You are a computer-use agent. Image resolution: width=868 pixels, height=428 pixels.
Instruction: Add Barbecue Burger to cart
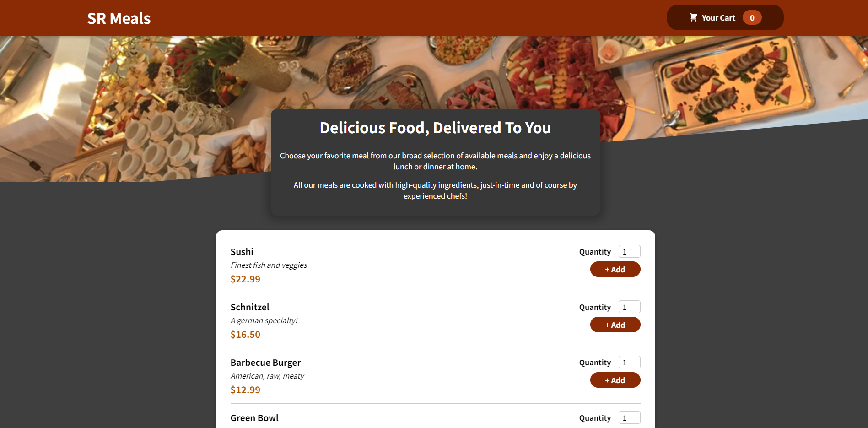tap(615, 380)
